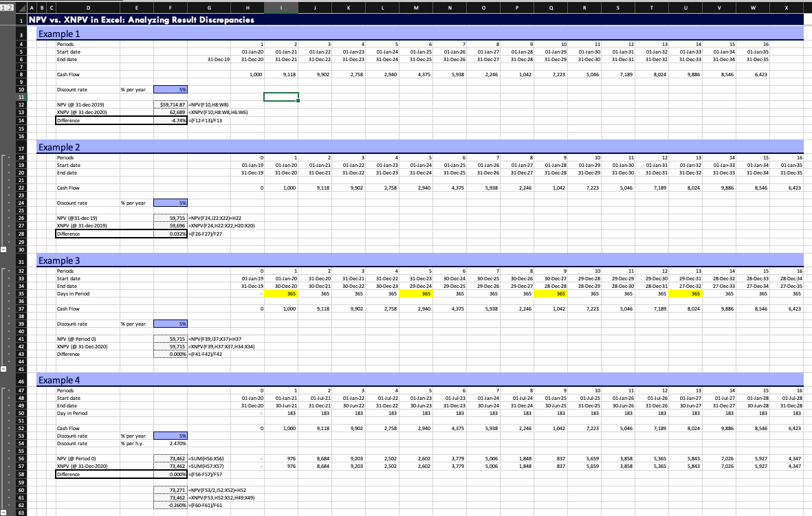812x516 pixels.
Task: Collapse the Example 3 row group
Action: coord(4,368)
